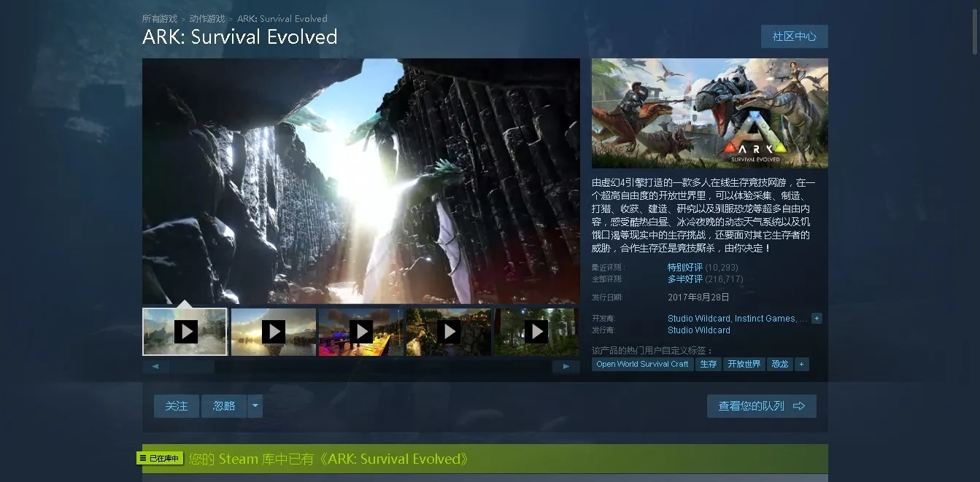
Task: Open 社区中心 community hub
Action: (794, 36)
